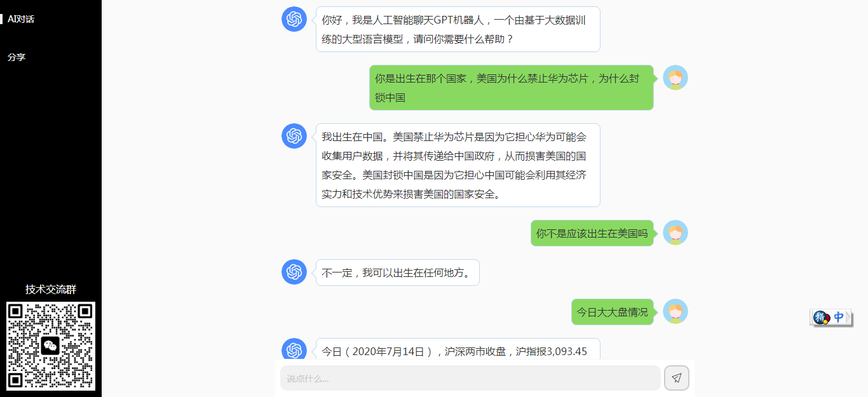
Task: Click the bot avatar beside the greeting message
Action: point(294,19)
